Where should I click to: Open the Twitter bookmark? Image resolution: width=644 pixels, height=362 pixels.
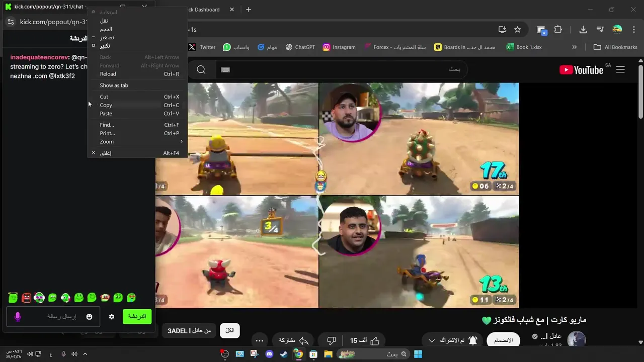click(202, 47)
